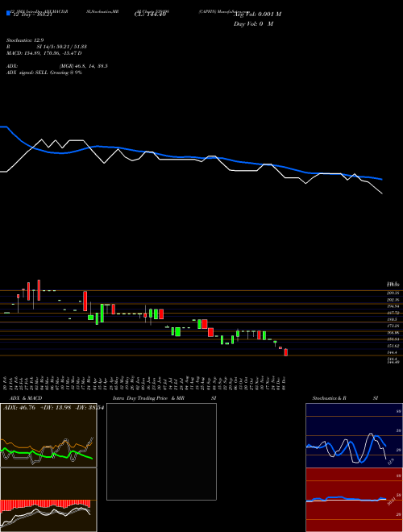
Task: Click the 'Day Vol: 0 M' text
Action: [x=253, y=24]
